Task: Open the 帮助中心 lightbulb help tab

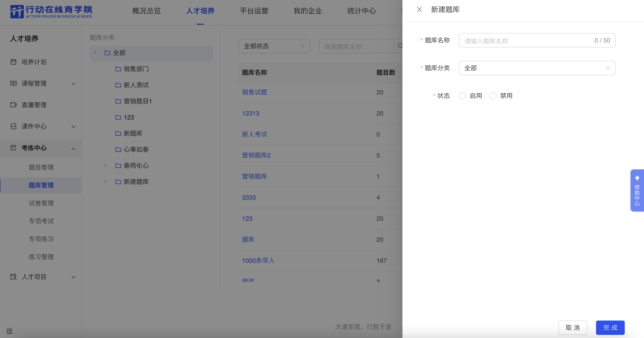Action: pos(637,190)
